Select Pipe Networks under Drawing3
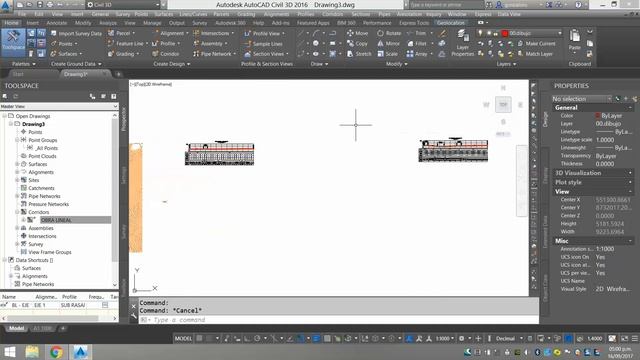Viewport: 640px width, 360px height. point(44,196)
